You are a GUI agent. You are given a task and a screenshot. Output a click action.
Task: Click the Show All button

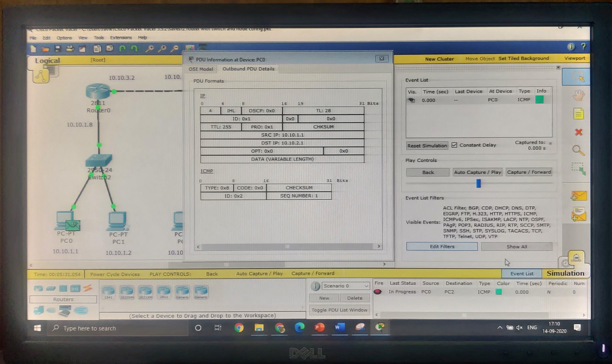tap(517, 246)
